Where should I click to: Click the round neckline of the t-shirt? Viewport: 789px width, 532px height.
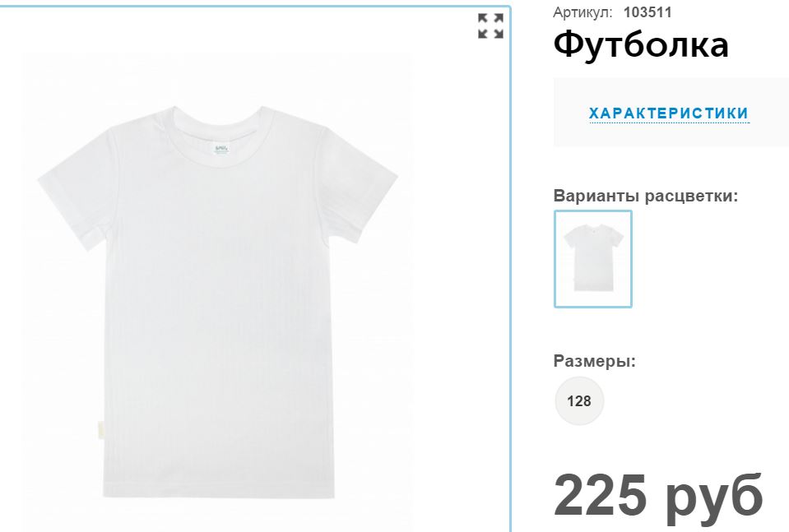click(218, 136)
